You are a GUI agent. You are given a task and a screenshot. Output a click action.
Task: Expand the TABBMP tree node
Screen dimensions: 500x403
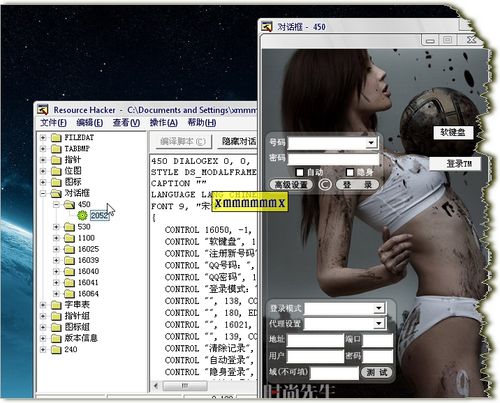click(43, 149)
